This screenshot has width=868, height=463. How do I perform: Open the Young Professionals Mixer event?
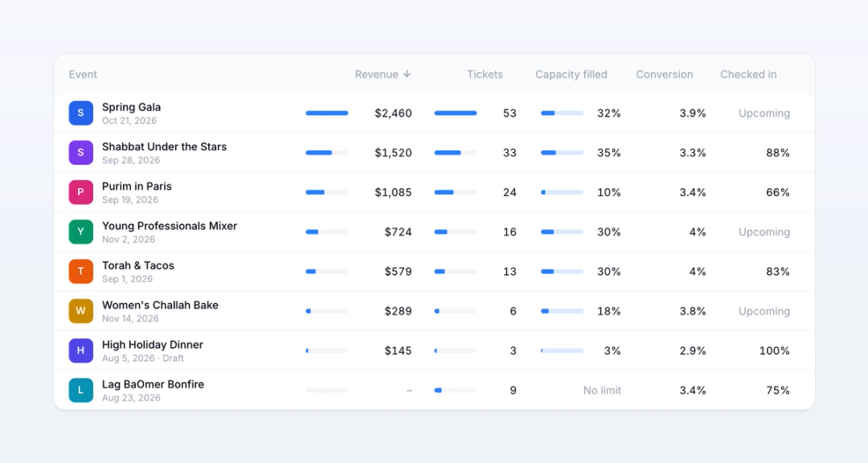click(x=170, y=226)
